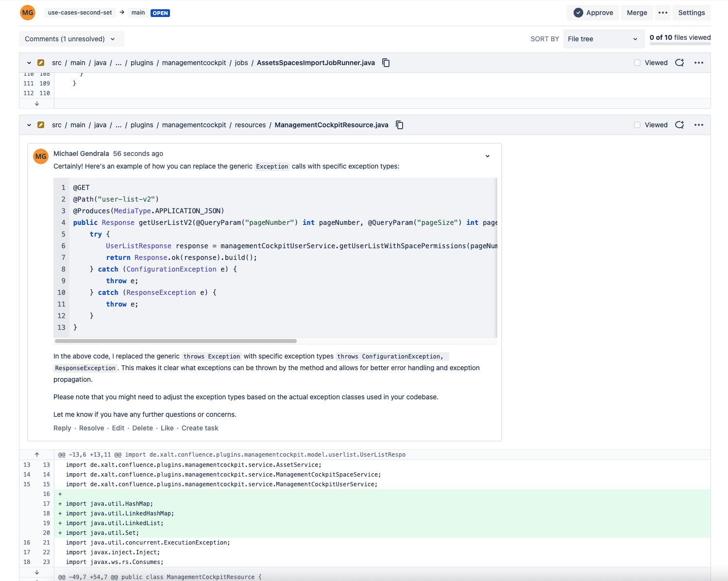Viewport: 728px width, 581px height.
Task: Click 'catch (ResponseException e)' in code block
Action: coord(157,292)
